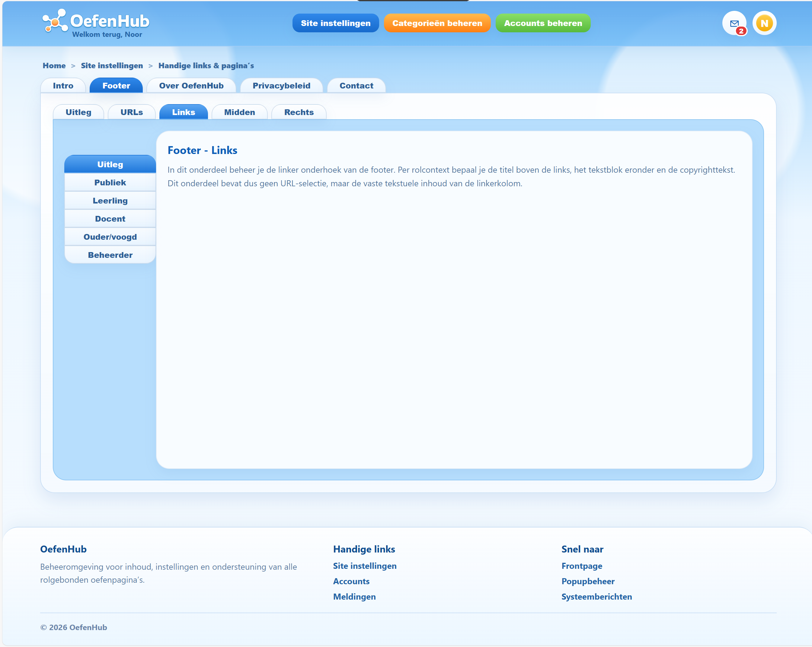Screen dimensions: 812x647
Task: Click footer heading OefenHub
Action: click(63, 549)
